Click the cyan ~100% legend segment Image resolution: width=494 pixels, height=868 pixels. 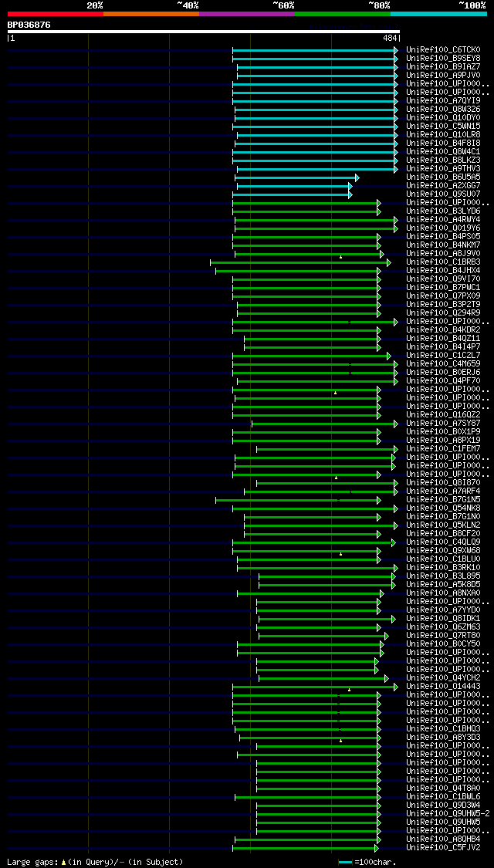point(438,13)
